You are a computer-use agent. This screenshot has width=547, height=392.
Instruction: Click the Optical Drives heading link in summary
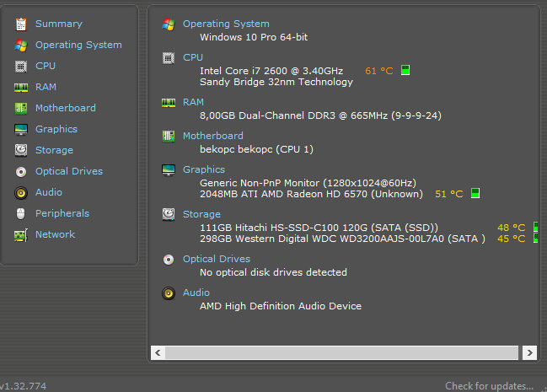tap(217, 259)
